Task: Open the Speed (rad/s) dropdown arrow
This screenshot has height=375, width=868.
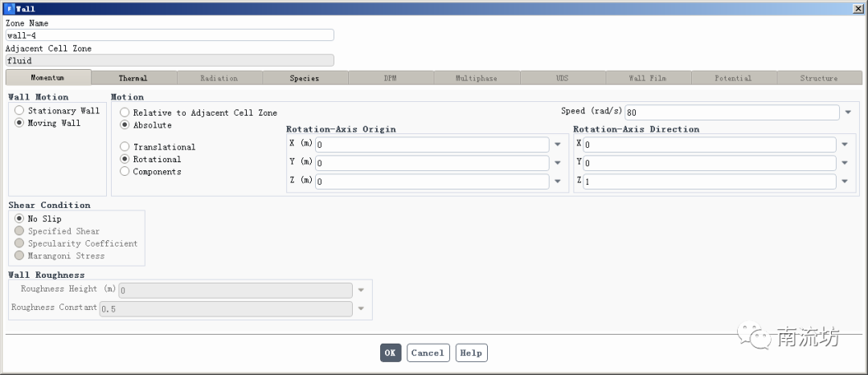Action: [848, 112]
